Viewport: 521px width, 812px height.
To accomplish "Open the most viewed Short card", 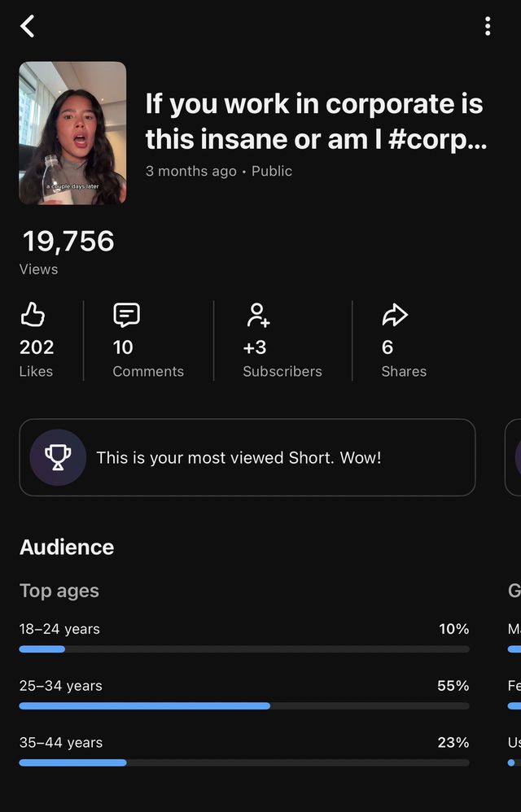I will tap(247, 457).
